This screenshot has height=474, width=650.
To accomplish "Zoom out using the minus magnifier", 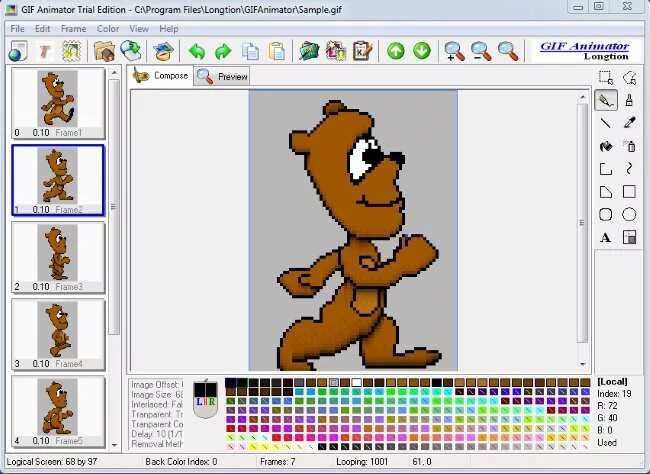I will pos(481,51).
